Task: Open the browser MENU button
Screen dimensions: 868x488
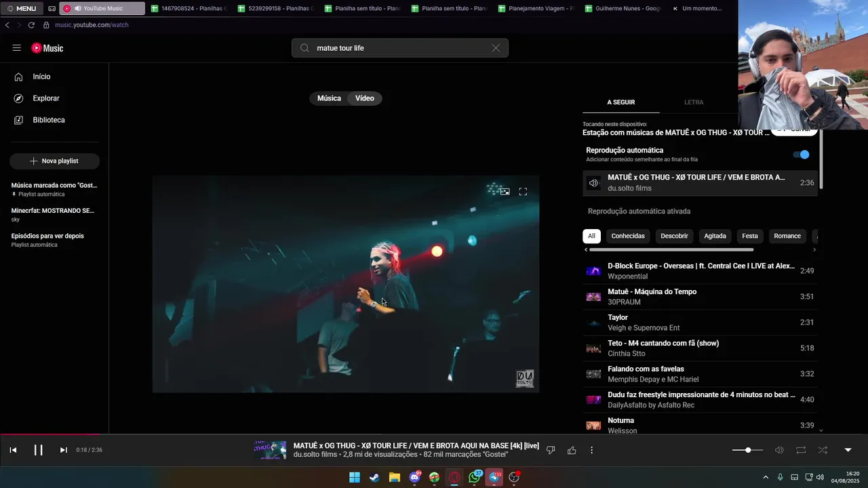Action: point(22,9)
